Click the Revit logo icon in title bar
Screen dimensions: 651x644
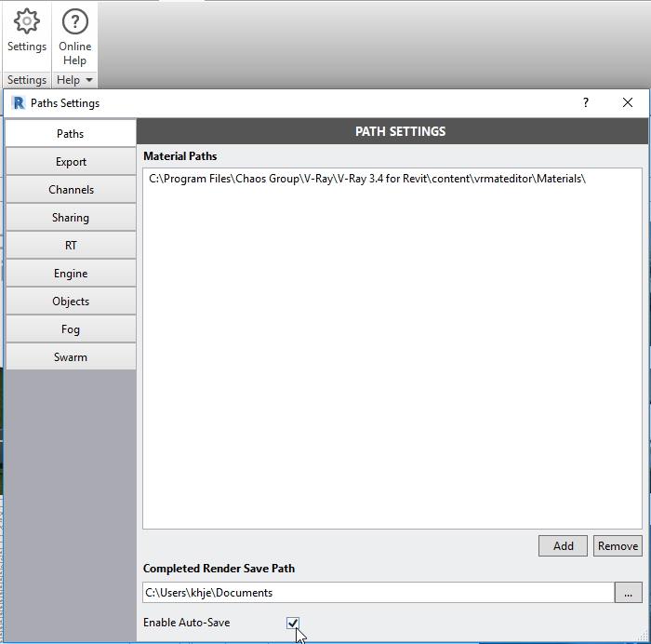(x=19, y=102)
